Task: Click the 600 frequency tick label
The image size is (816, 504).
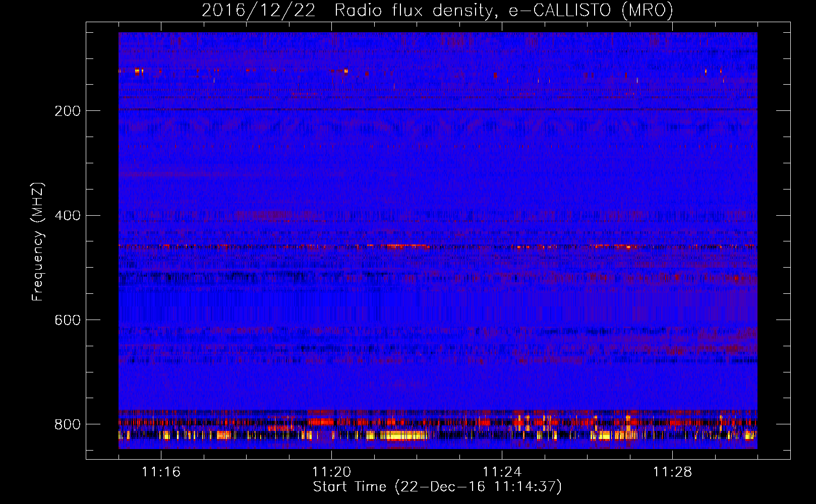Action: (68, 321)
